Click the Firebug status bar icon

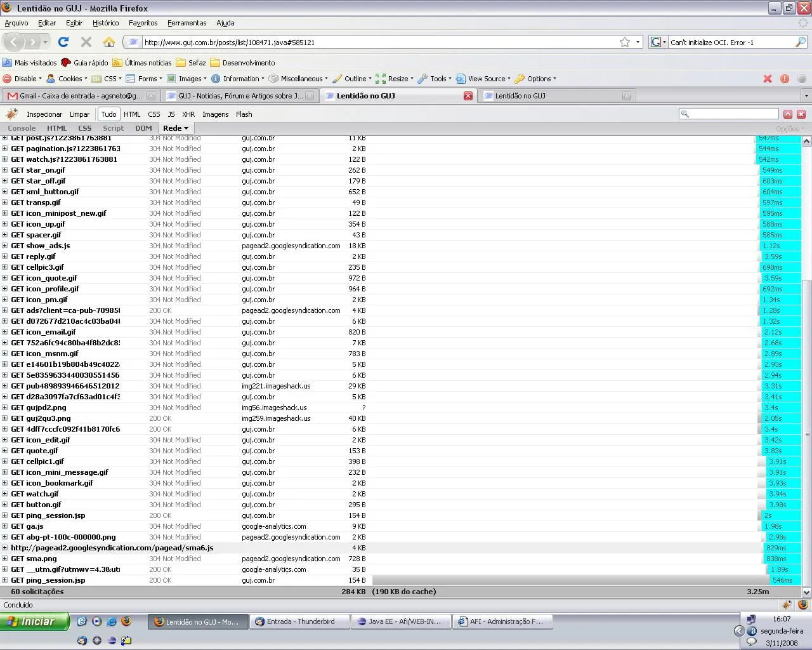tap(787, 605)
